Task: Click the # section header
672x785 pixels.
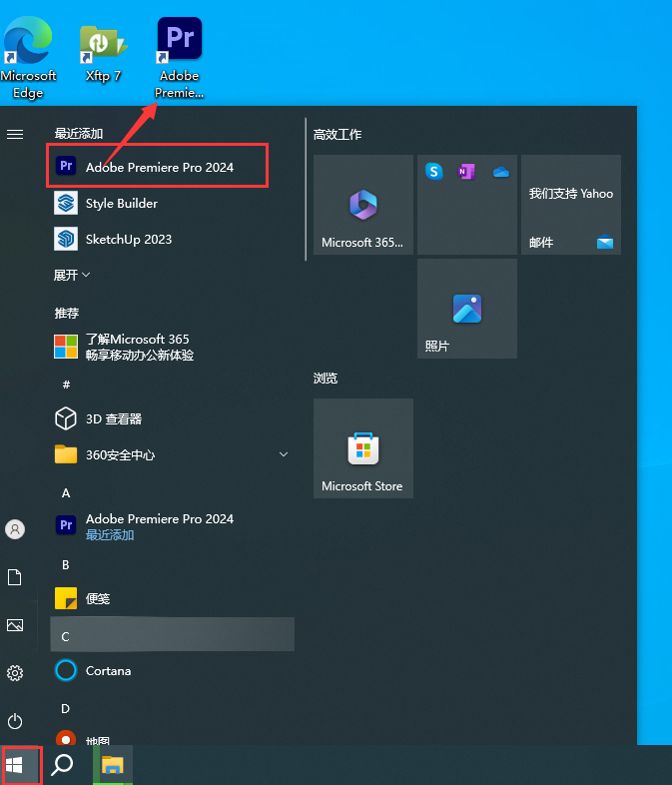Action: 66,385
